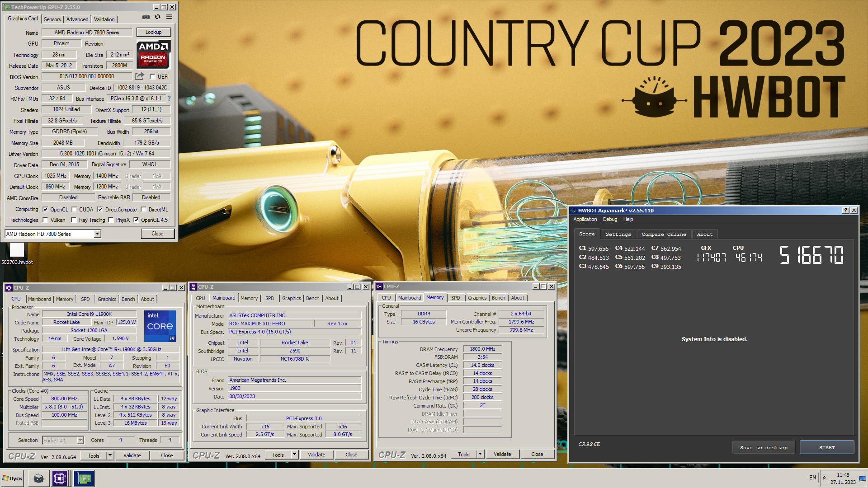
Task: Switch to the GPU-Z Validation tab
Action: coord(104,19)
